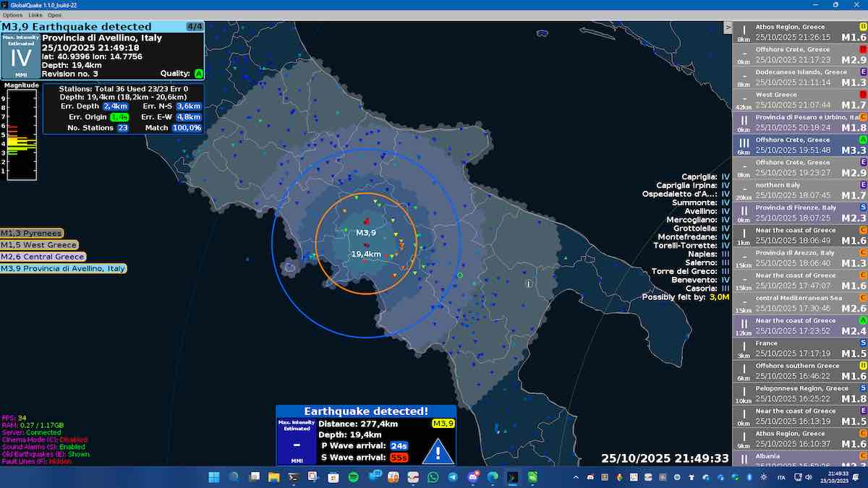Collapse the earthquake list panel arrow

[728, 27]
